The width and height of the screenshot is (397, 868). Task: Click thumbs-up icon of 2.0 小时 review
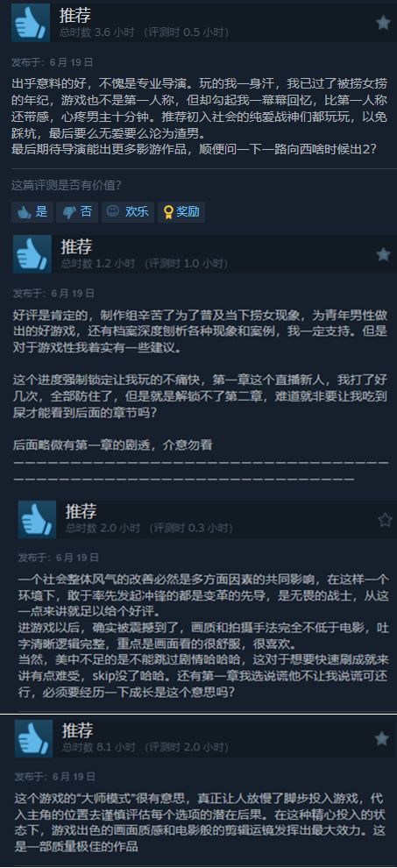coord(37,519)
